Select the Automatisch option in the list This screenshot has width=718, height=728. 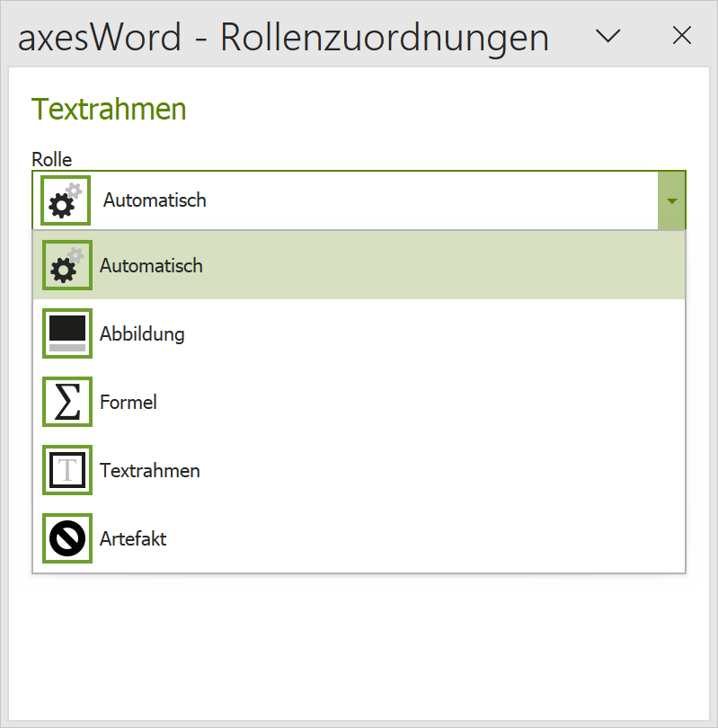tap(359, 265)
